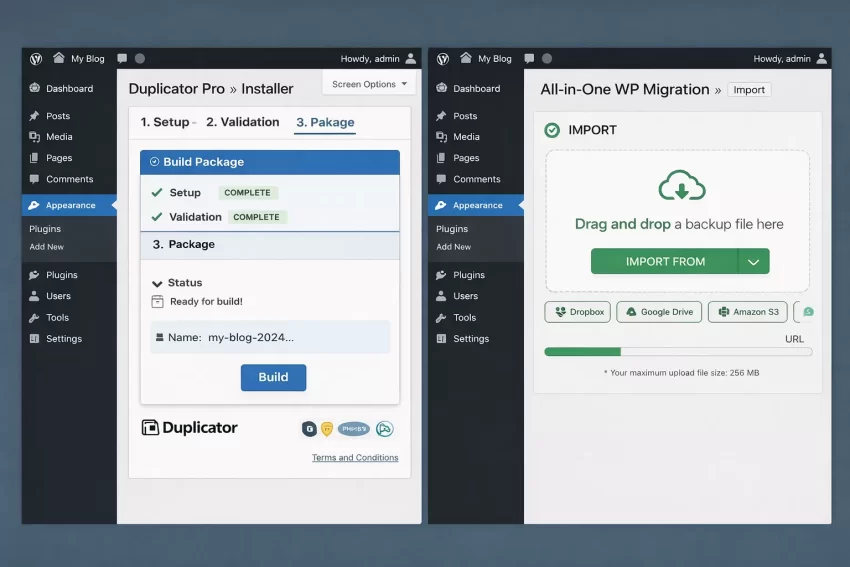
Task: Click the yellow shield badge icon
Action: pyautogui.click(x=327, y=429)
